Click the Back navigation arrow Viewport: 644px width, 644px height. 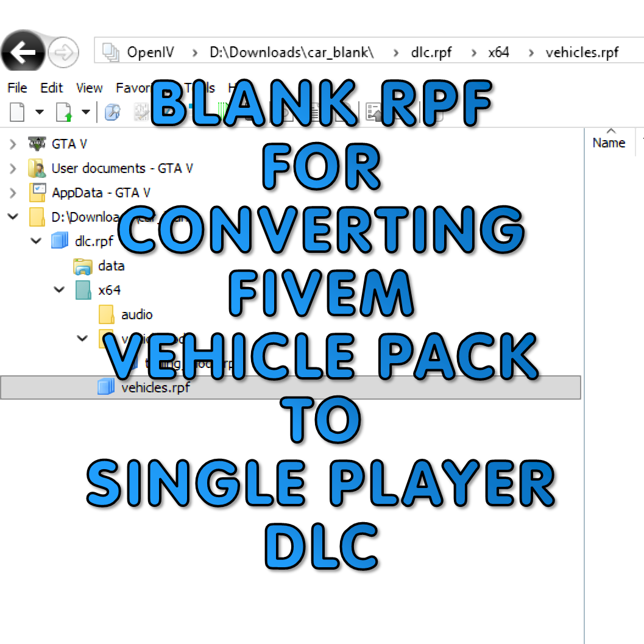tap(23, 54)
